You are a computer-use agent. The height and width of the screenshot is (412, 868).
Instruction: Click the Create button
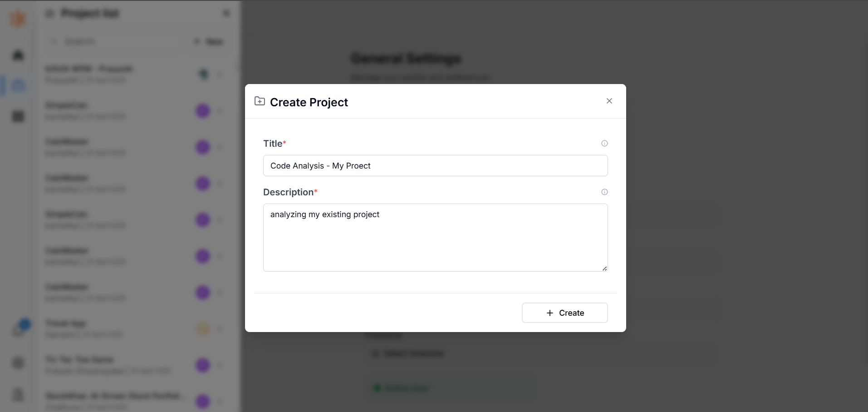[565, 313]
